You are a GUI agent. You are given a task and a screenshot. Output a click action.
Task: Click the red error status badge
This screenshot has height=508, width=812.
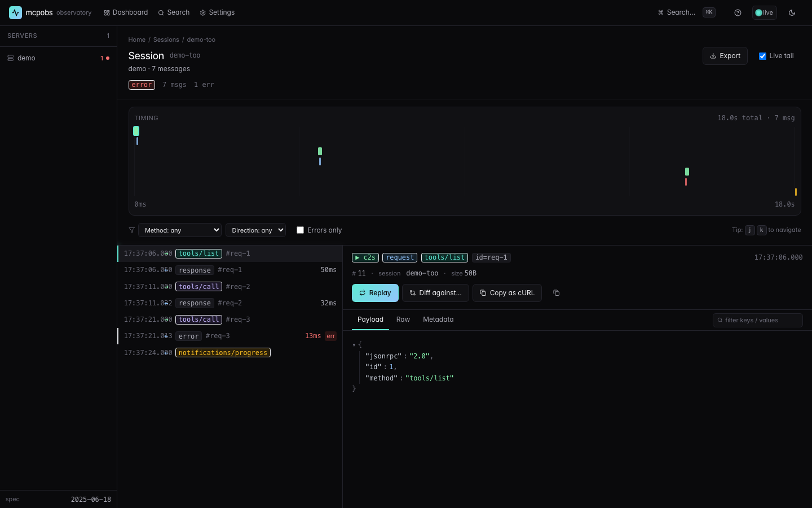click(x=142, y=85)
